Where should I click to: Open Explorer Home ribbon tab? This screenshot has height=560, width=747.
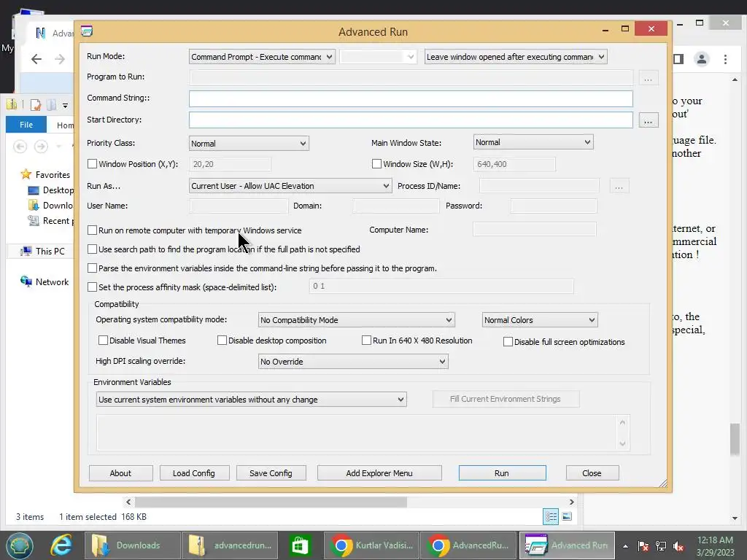tap(65, 125)
